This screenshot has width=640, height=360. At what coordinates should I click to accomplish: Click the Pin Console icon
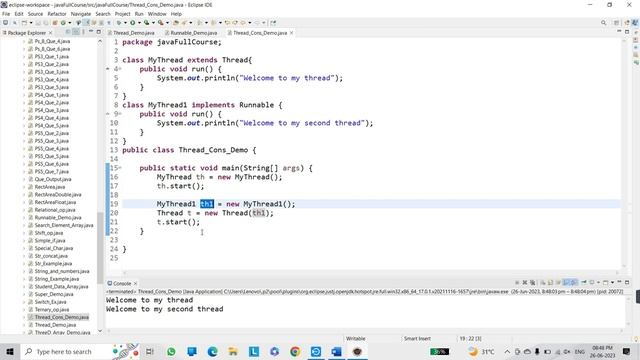pyautogui.click(x=584, y=282)
